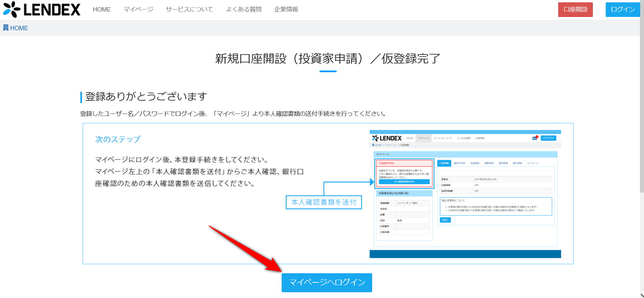Open よくある質問 menu item
Viewport: 644px width, 298px height.
(244, 9)
